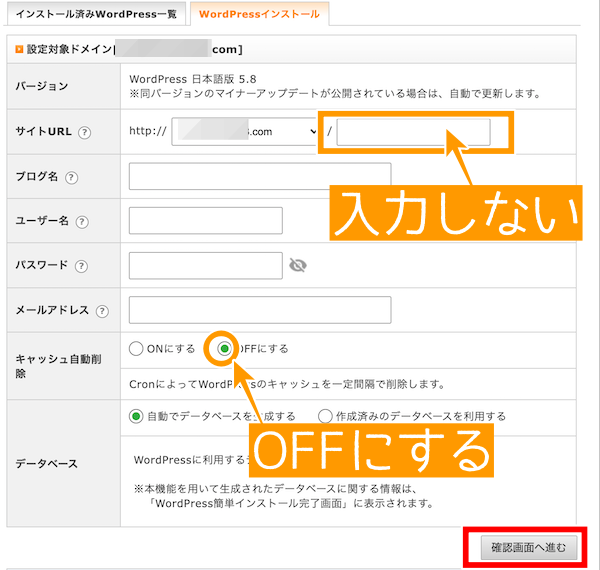The image size is (600, 570).
Task: Focus the パスワード input field
Action: tap(206, 265)
